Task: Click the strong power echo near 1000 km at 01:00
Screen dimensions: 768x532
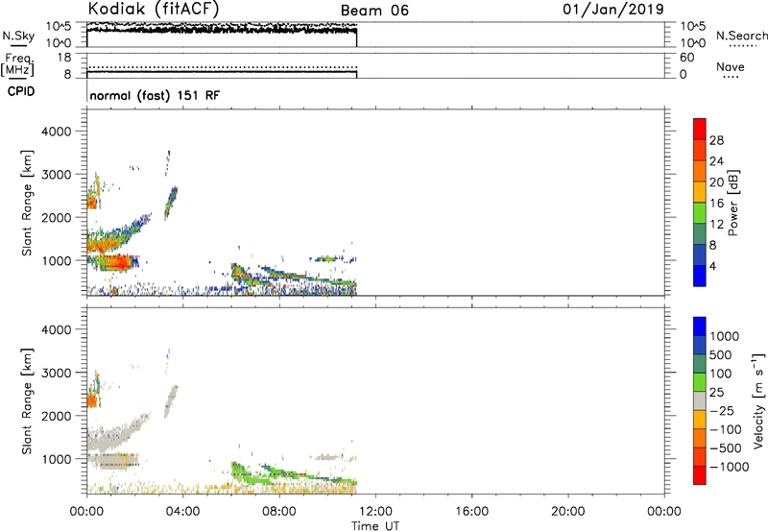Action: (116, 263)
